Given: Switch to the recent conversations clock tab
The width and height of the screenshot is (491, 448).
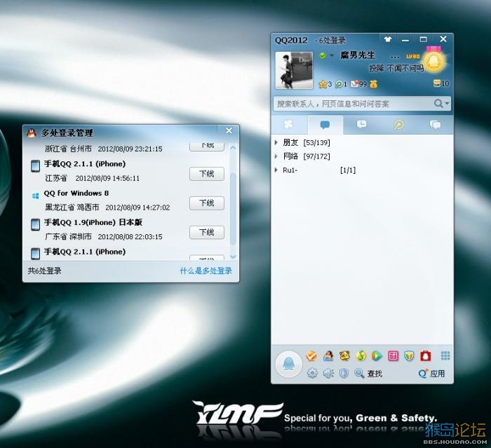Looking at the screenshot, I should point(361,125).
